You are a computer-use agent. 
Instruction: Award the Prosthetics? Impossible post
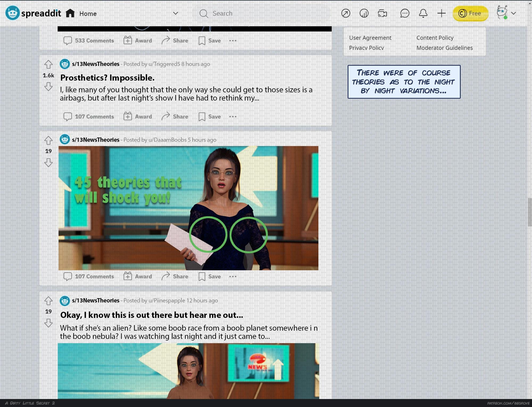click(x=138, y=117)
